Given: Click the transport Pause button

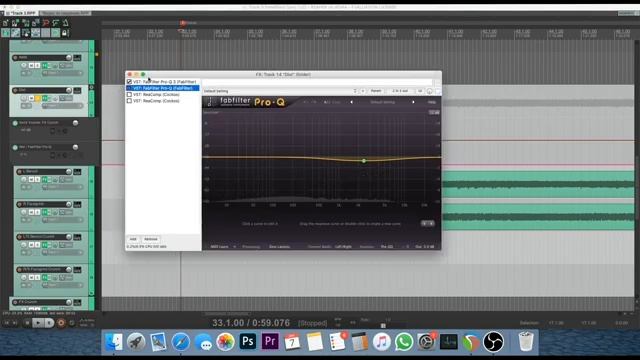Looking at the screenshot, I should coord(49,322).
